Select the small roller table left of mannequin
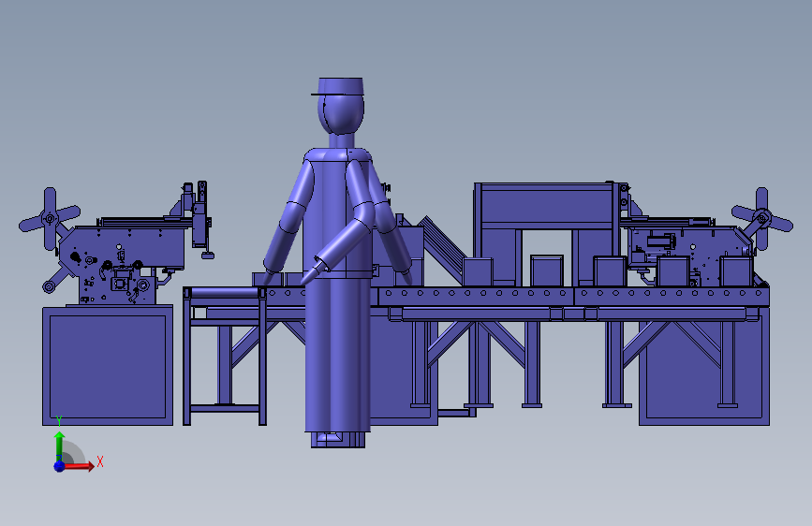This screenshot has width=812, height=526. 225,357
